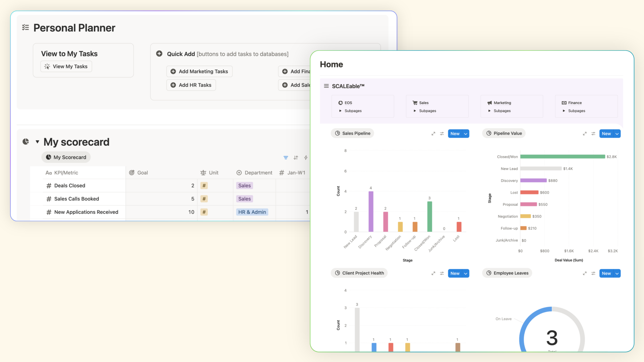The width and height of the screenshot is (644, 362).
Task: Click the filter icon in My Scorecard
Action: [286, 158]
